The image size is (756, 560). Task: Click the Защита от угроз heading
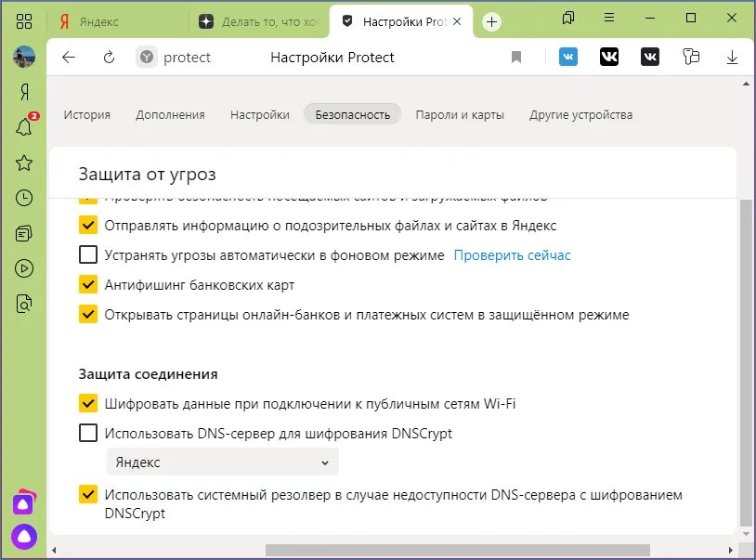147,174
